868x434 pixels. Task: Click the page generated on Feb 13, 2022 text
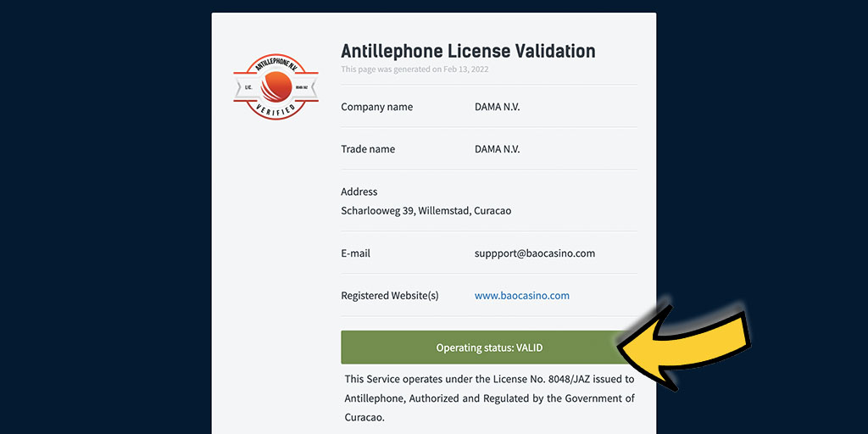click(415, 70)
